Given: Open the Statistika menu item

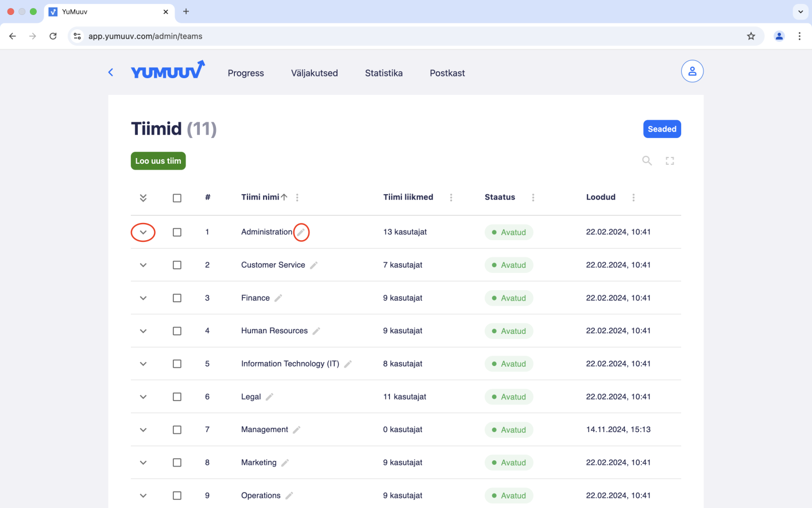Looking at the screenshot, I should pos(384,73).
